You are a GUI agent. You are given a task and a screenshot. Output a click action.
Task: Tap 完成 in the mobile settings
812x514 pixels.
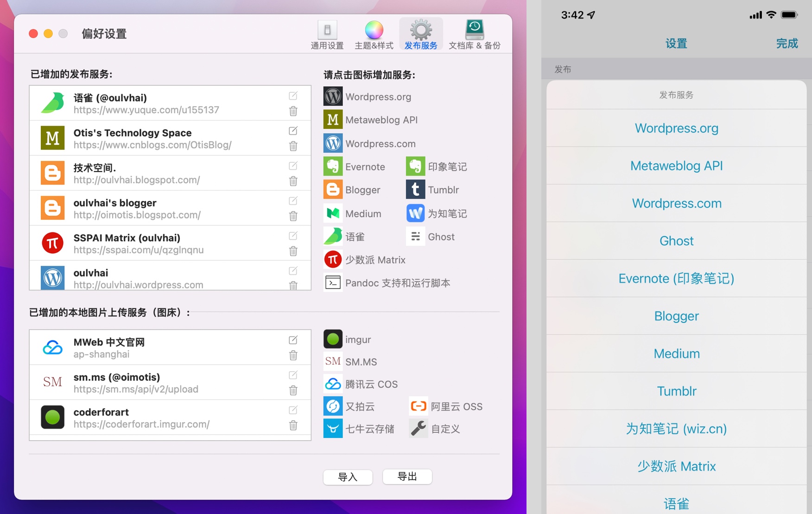787,44
